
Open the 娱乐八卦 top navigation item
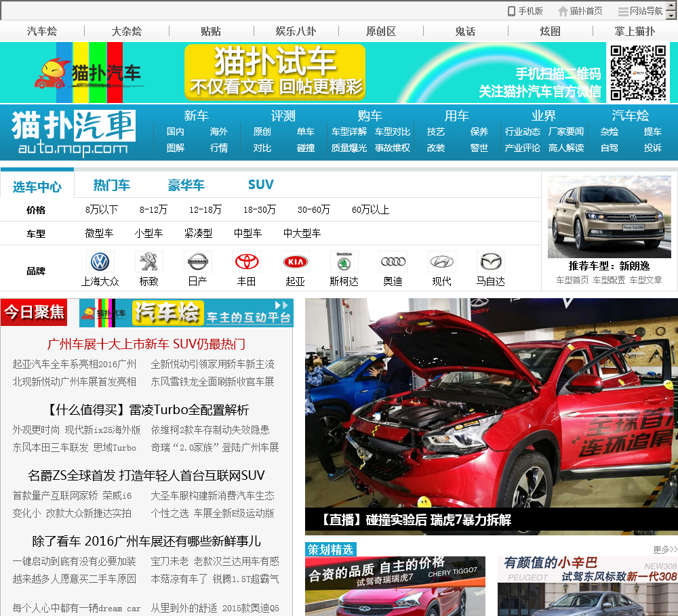[296, 31]
